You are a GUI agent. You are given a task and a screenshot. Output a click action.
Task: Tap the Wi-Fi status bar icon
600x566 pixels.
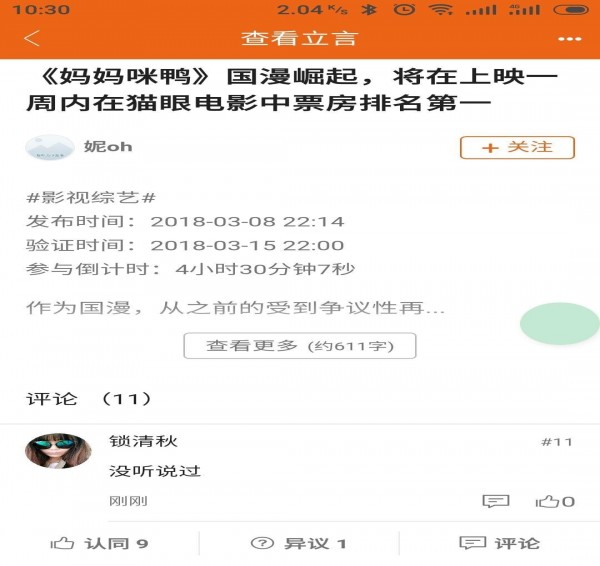coord(440,9)
